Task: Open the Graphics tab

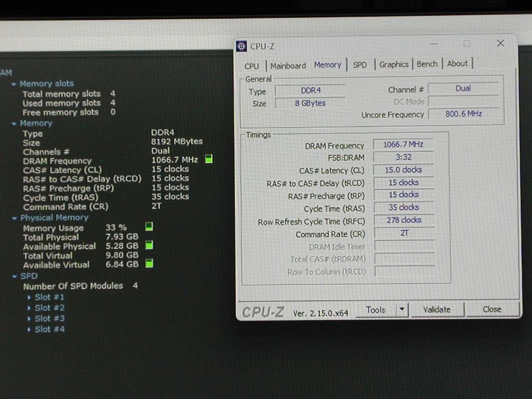Action: point(394,65)
